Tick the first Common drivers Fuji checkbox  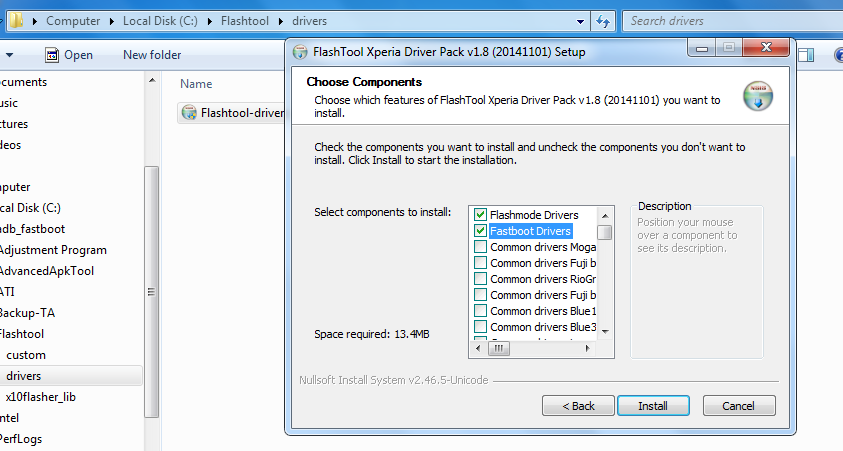(480, 263)
